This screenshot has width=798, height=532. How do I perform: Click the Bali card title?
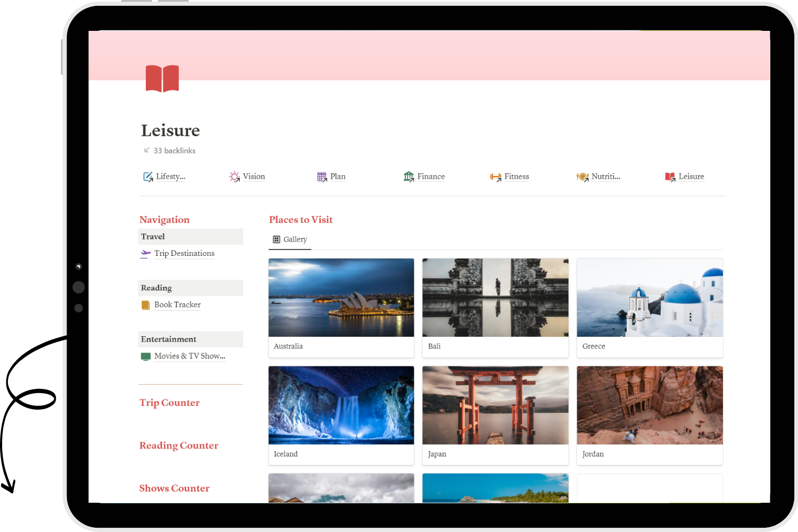point(435,346)
